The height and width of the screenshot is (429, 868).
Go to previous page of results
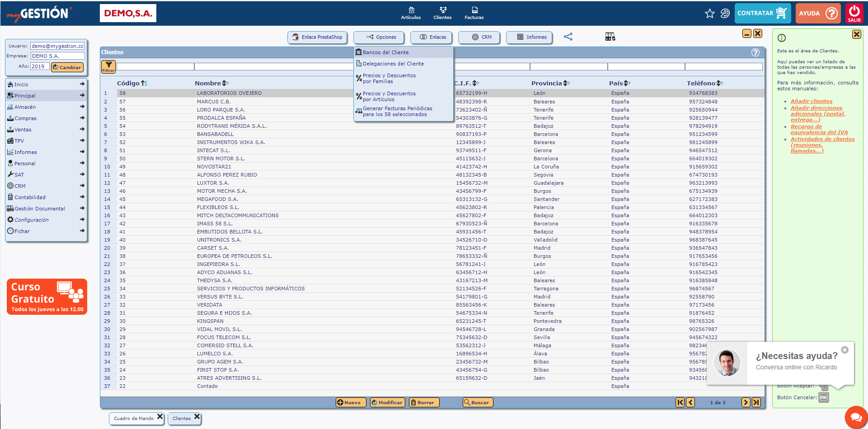690,402
